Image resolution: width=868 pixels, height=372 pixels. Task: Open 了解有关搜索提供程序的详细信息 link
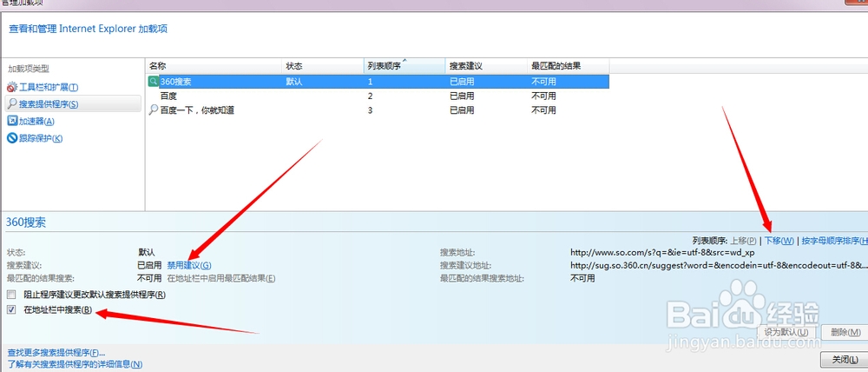click(x=75, y=364)
